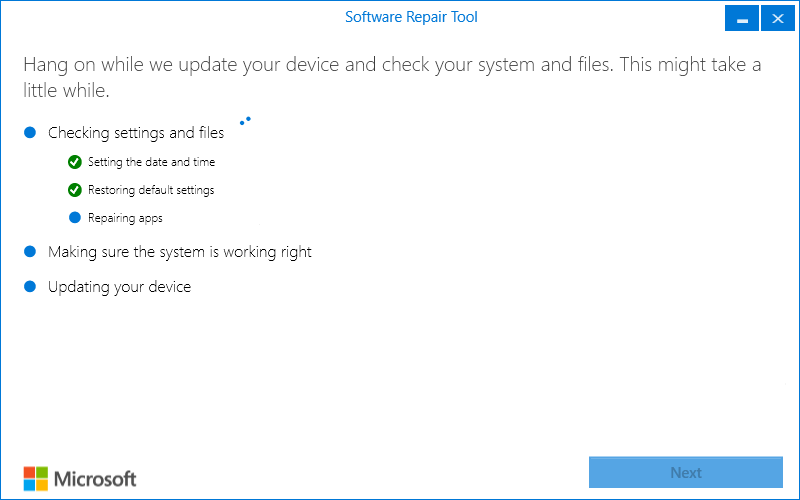800x500 pixels.
Task: Click the blue dot beside Repairing apps
Action: coord(74,218)
